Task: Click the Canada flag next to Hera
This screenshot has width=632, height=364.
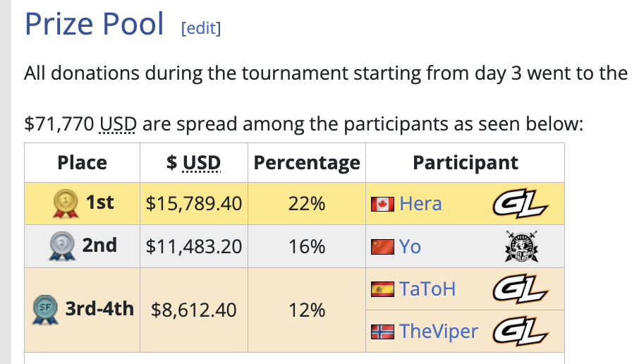Action: point(382,204)
